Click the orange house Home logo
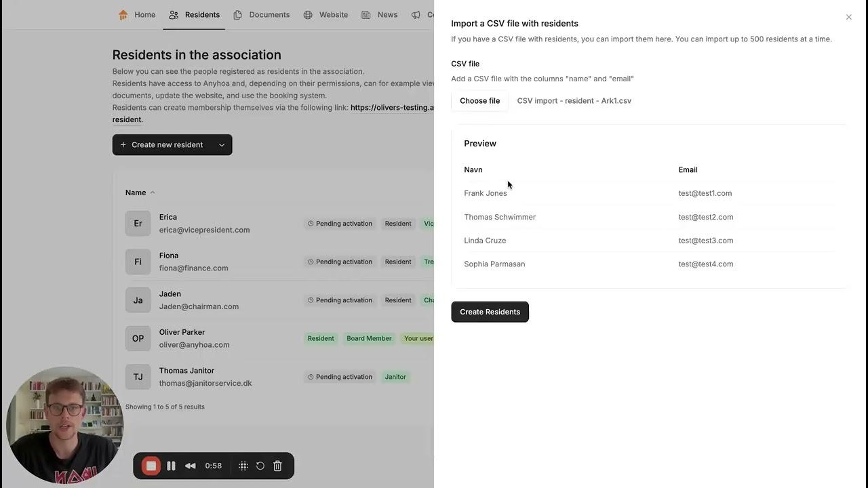The image size is (868, 488). (x=123, y=15)
